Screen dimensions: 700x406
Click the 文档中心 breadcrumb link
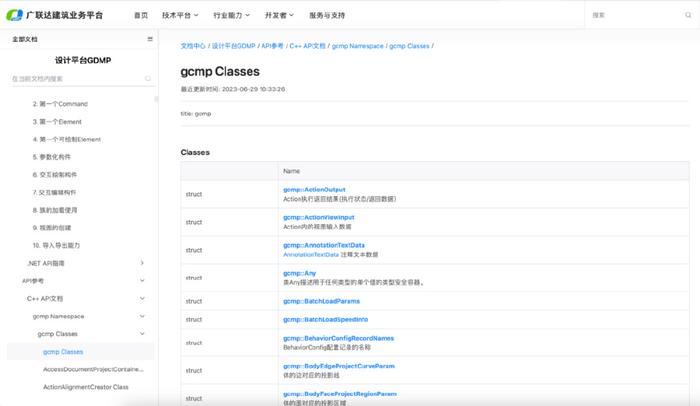tap(193, 46)
